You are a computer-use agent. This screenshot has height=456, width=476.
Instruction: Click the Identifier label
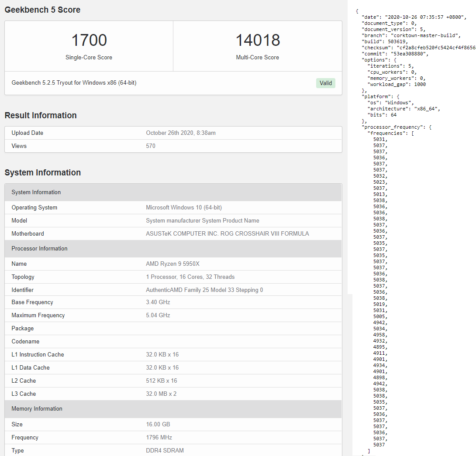pyautogui.click(x=22, y=290)
